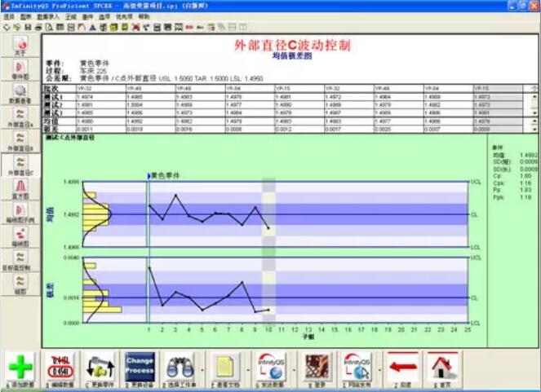Open the 箱线图 box plot sidebar button
541x392 pixels.
(20, 237)
